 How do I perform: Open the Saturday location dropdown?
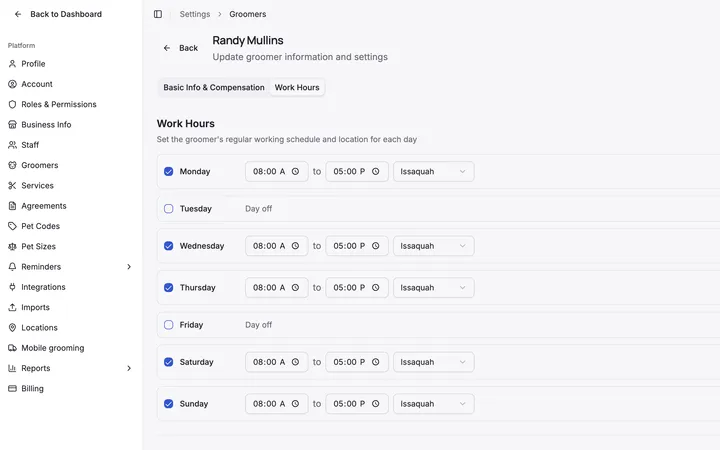(433, 362)
